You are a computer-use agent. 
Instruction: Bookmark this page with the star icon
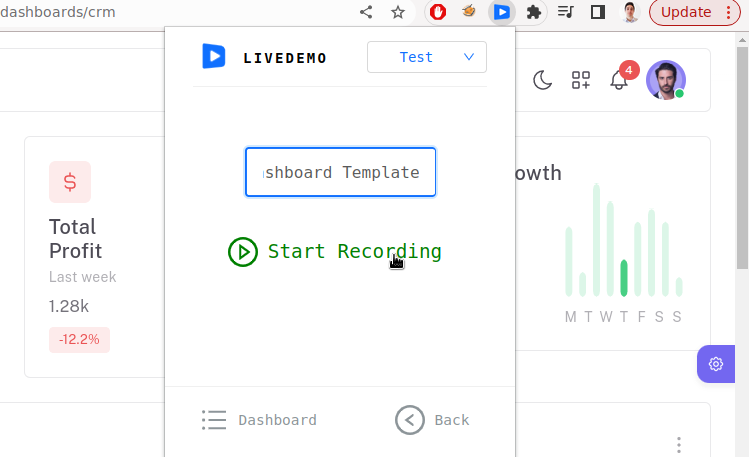397,12
